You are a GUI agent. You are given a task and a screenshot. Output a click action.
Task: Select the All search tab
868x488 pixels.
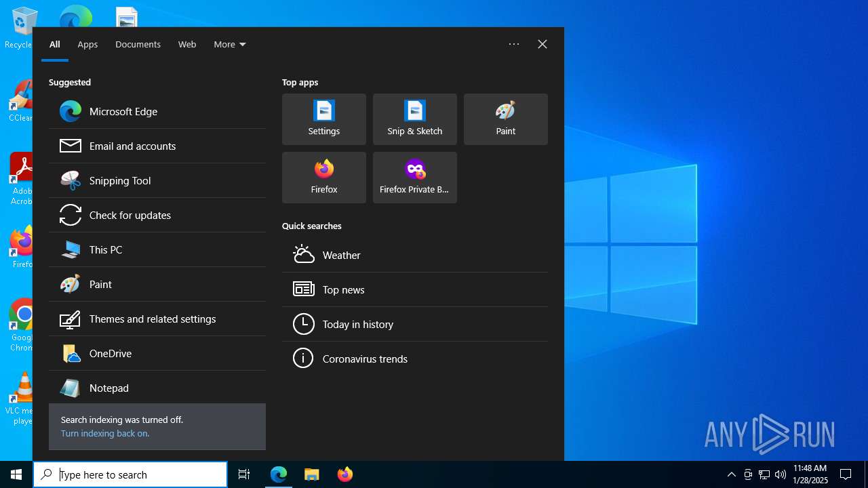[55, 44]
